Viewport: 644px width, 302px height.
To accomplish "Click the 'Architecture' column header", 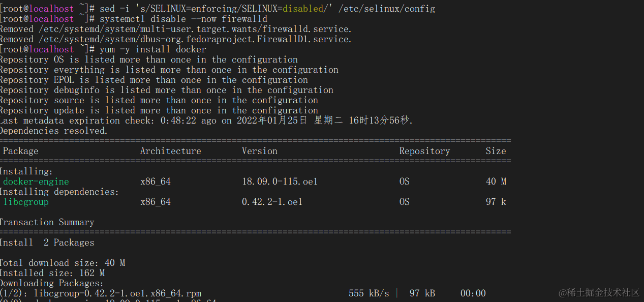I will tap(171, 151).
